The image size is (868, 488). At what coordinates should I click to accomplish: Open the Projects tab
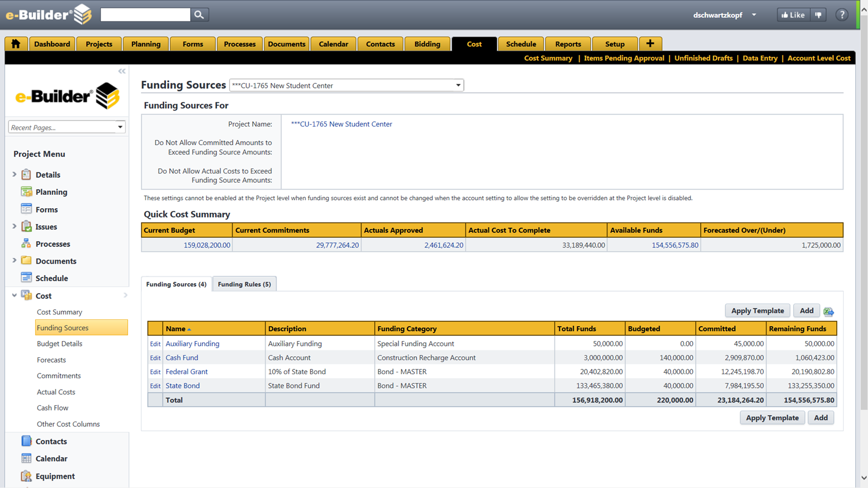point(99,44)
